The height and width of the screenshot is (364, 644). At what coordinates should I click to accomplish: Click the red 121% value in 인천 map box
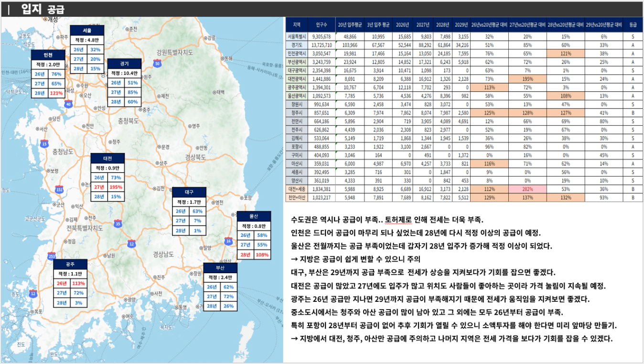pos(56,93)
